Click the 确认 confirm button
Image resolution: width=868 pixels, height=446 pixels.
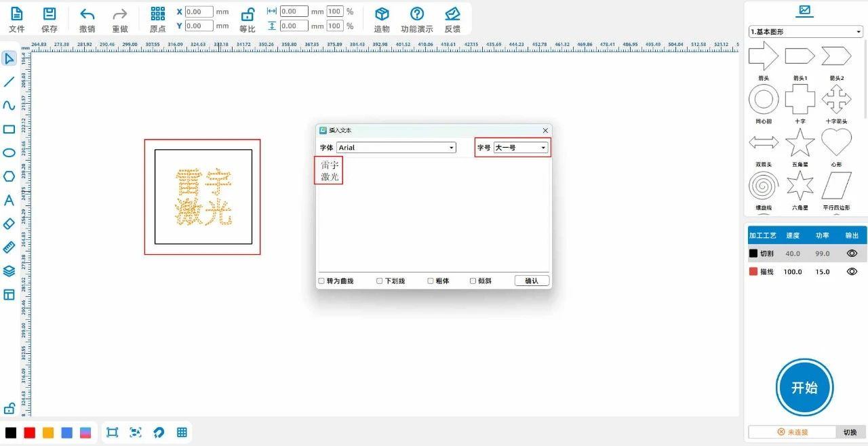coord(532,281)
